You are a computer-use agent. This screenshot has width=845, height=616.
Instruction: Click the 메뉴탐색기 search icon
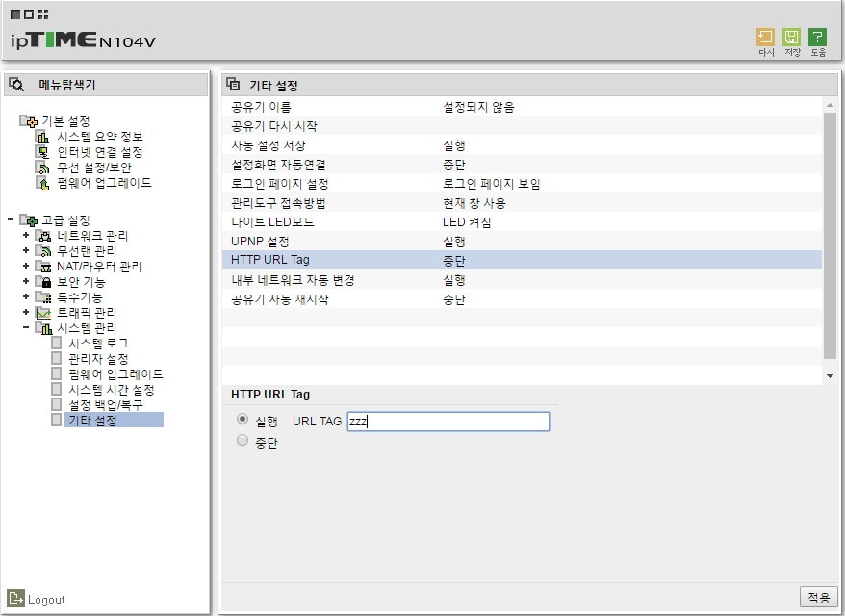pyautogui.click(x=16, y=85)
